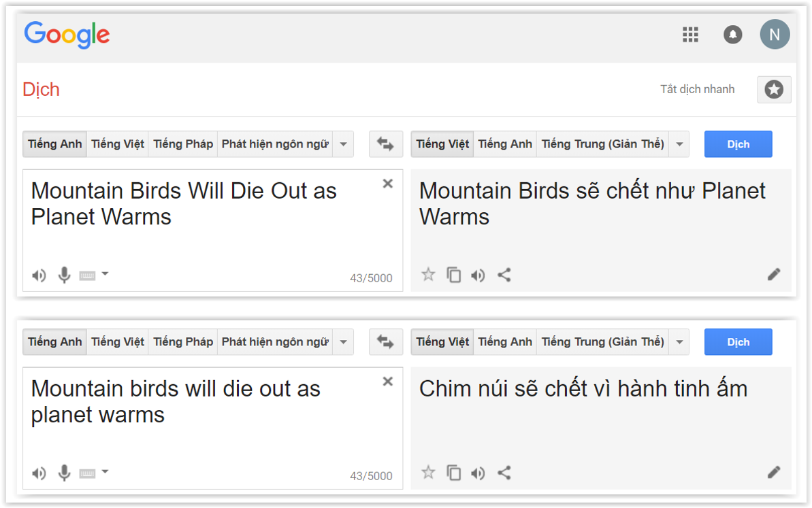Open the target language dropdown arrow

[x=679, y=143]
